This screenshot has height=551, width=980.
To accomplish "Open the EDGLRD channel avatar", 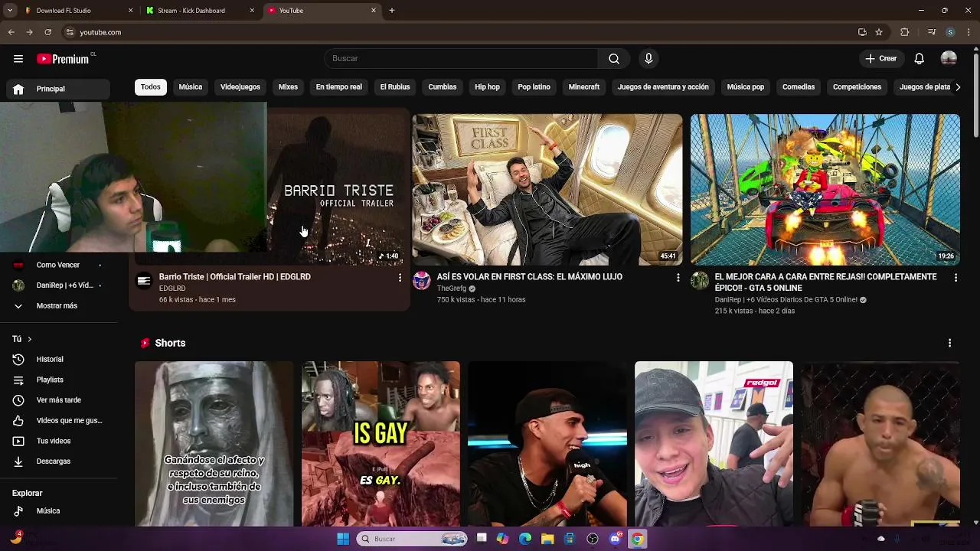I will tap(144, 280).
